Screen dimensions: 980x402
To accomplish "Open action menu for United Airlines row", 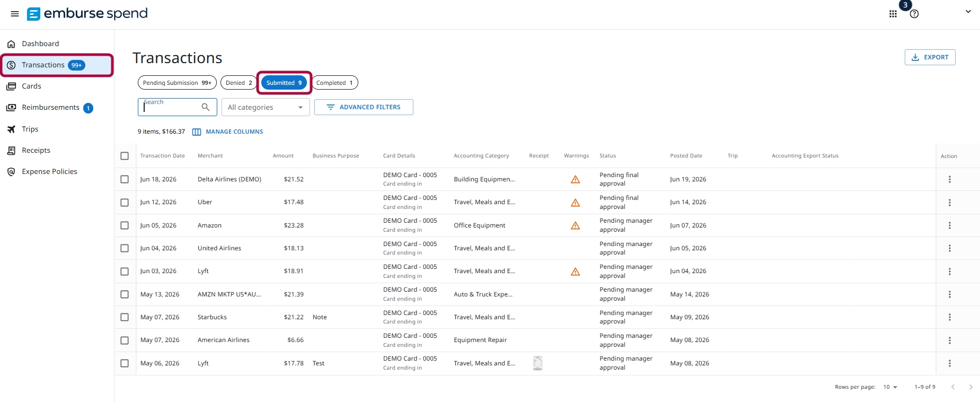I will (949, 248).
